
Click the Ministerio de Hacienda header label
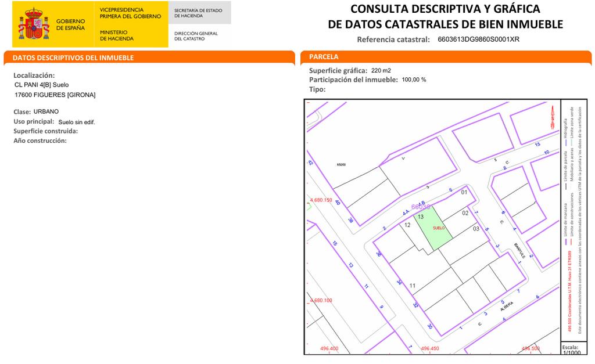[x=116, y=35]
